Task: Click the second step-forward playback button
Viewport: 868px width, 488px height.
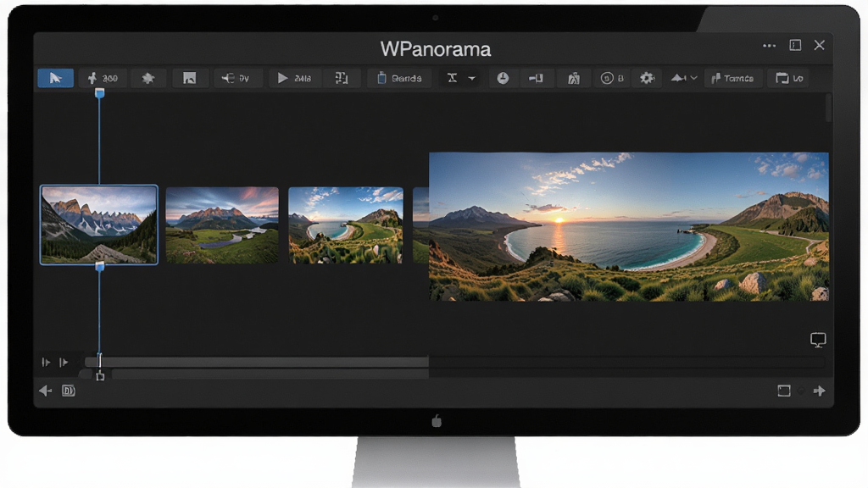Action: (64, 363)
